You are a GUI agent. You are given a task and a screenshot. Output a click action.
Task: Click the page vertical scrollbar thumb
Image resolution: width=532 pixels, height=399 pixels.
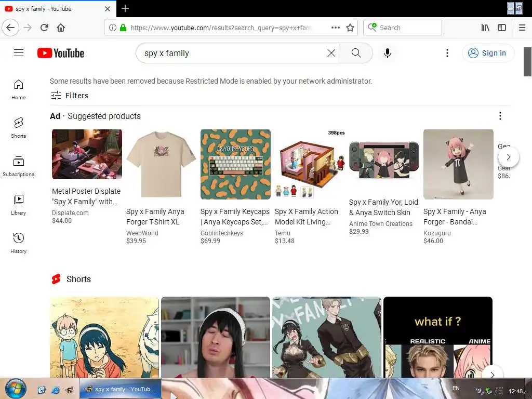pos(527,62)
